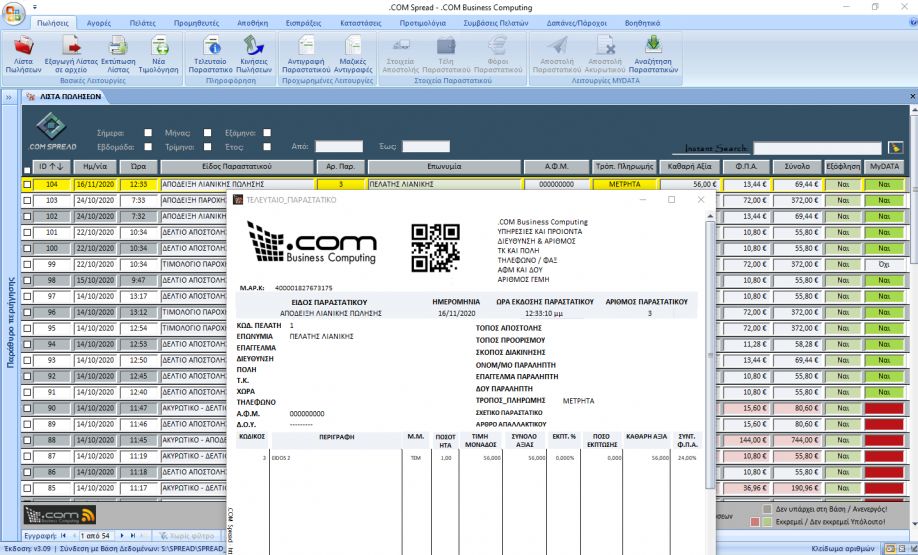The image size is (918, 555).
Task: Click the Τρόπ. Πληρωμής column header
Action: point(624,167)
